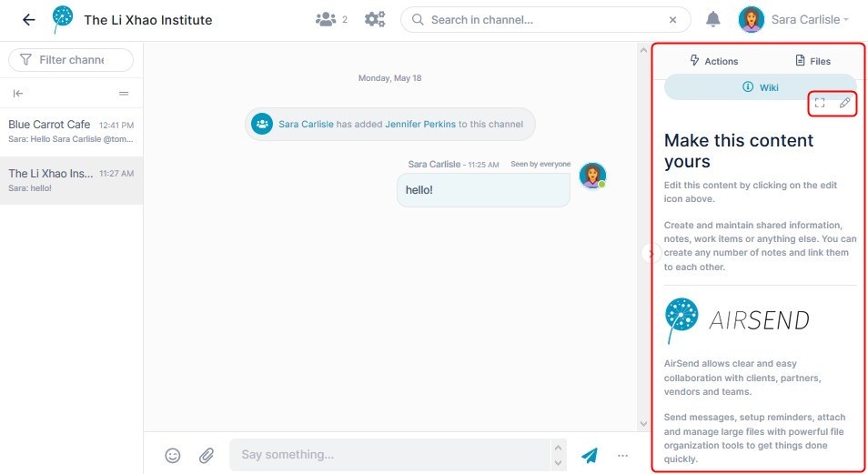Open channel settings gears icon
Image resolution: width=868 pixels, height=474 pixels.
coord(375,19)
